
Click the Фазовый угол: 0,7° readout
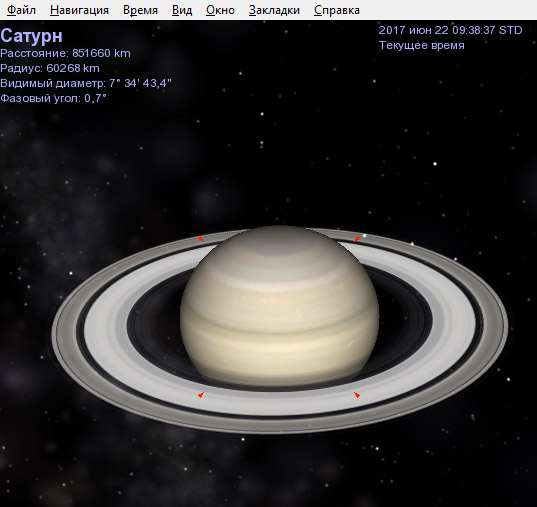pyautogui.click(x=53, y=98)
